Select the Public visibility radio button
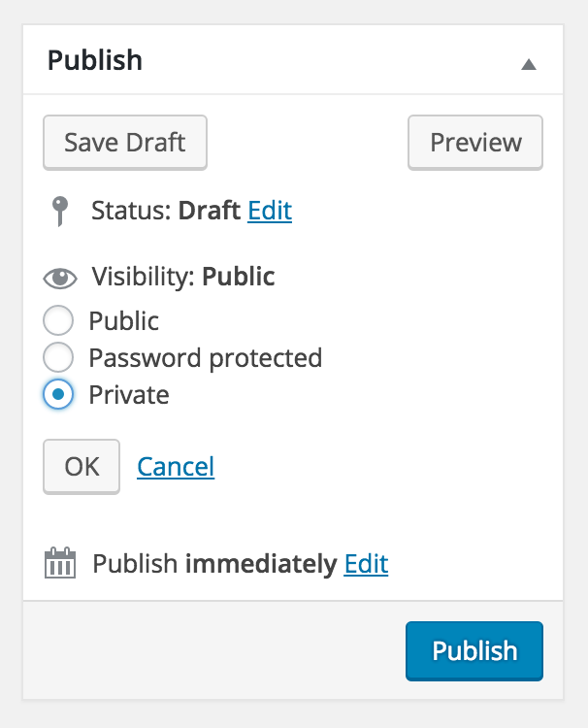The image size is (588, 728). pos(58,320)
